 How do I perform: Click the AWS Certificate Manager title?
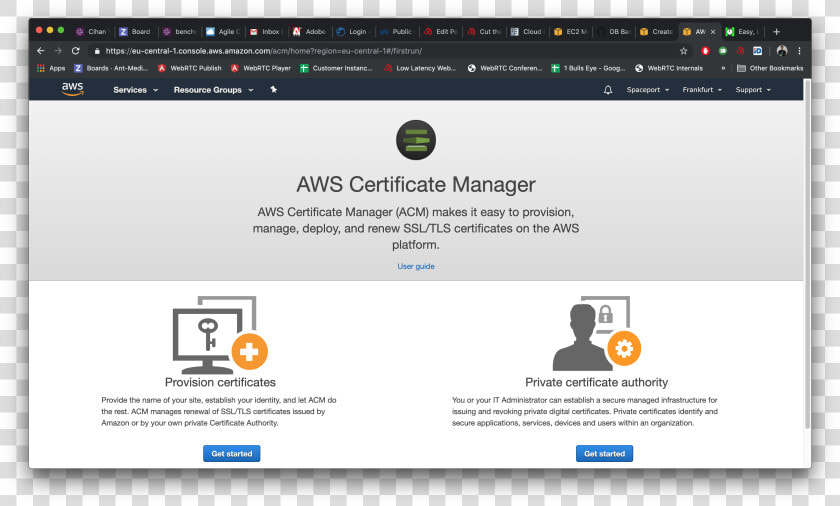[416, 185]
